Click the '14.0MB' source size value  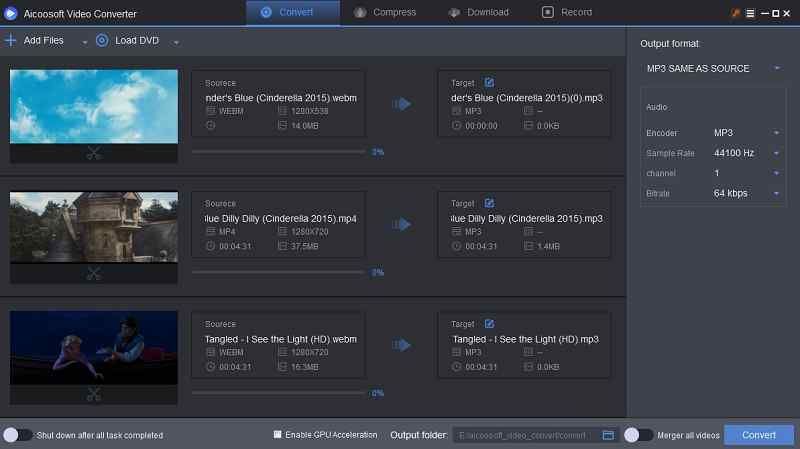[x=305, y=126]
